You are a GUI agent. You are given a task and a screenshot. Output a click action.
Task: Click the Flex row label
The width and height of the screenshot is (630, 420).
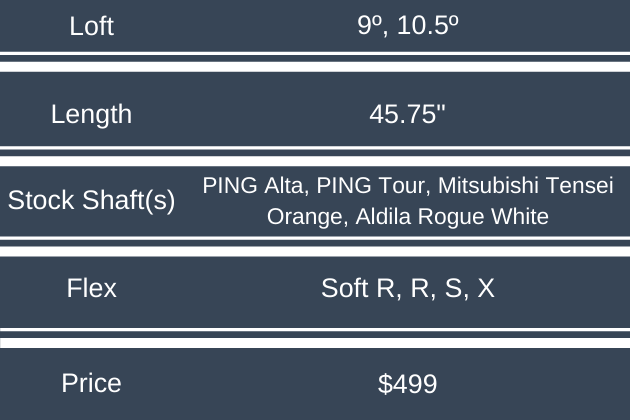pyautogui.click(x=91, y=289)
